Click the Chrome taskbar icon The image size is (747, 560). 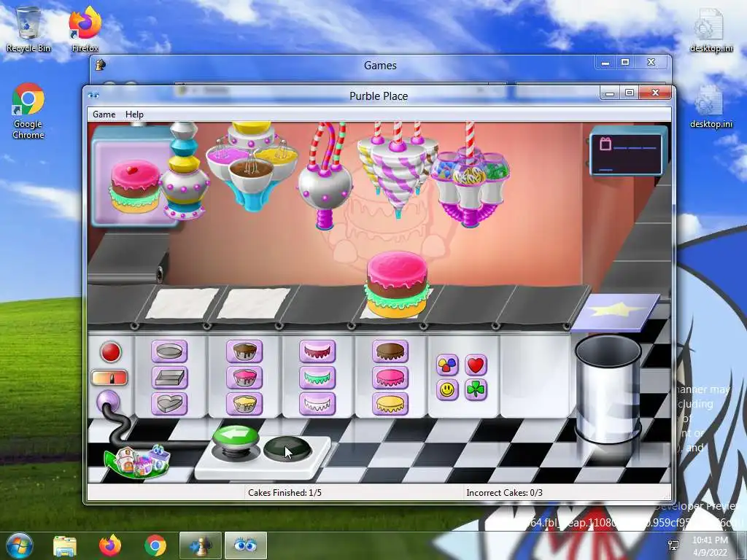155,546
